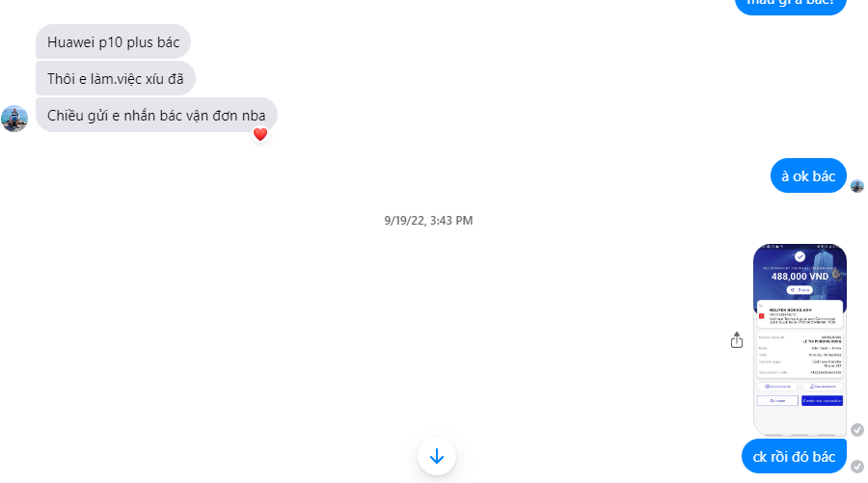Click the forward/share icon beside the receipt image

pyautogui.click(x=736, y=339)
